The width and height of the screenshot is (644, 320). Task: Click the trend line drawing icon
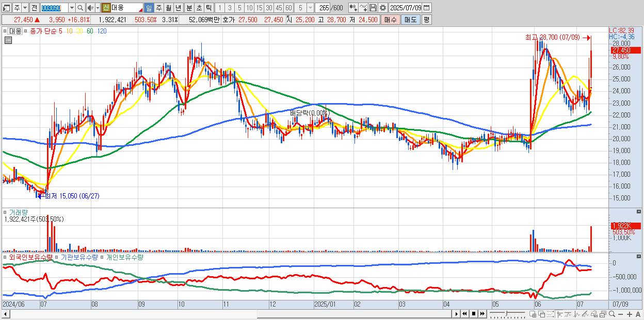(569, 314)
